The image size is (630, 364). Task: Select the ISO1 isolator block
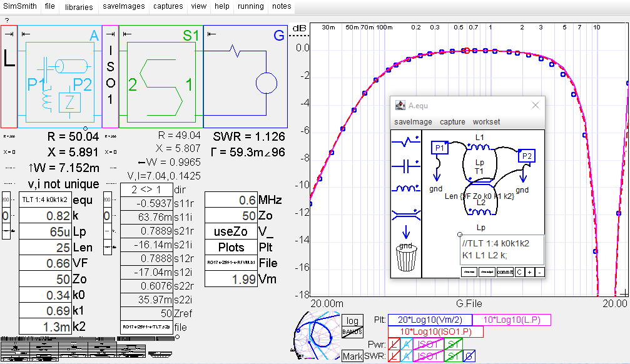tap(110, 76)
